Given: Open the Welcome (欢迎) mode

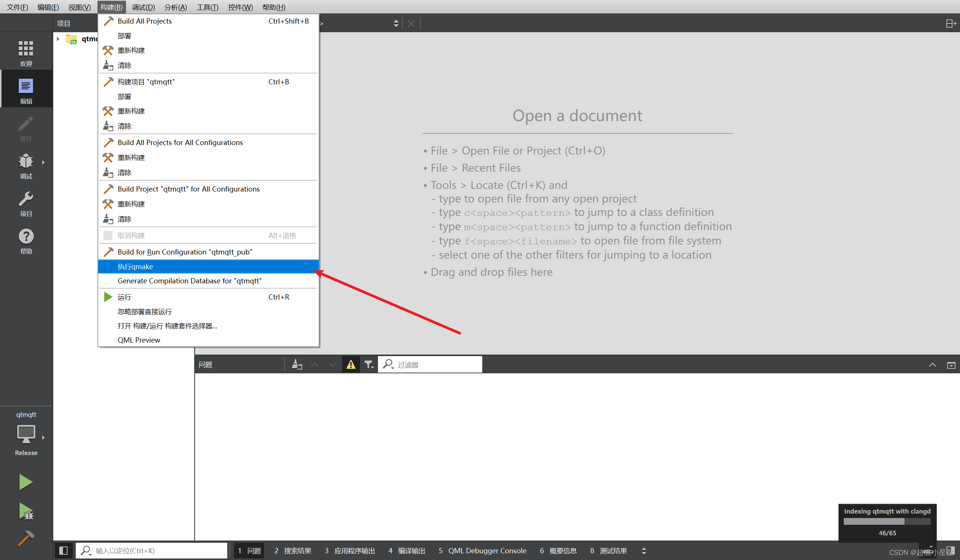Looking at the screenshot, I should click(26, 53).
